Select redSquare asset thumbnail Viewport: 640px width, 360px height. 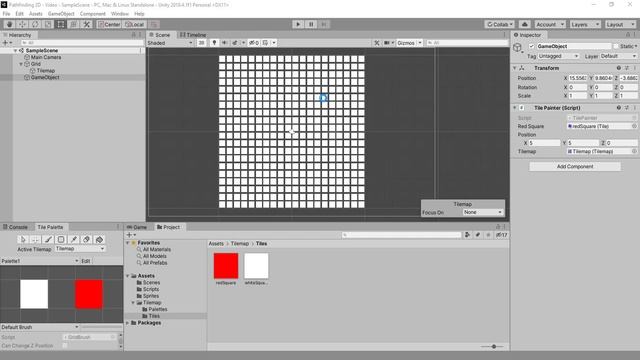226,266
